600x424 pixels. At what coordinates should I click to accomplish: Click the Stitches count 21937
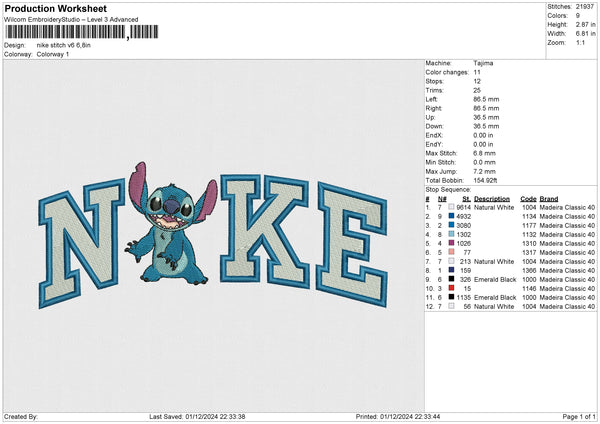586,8
